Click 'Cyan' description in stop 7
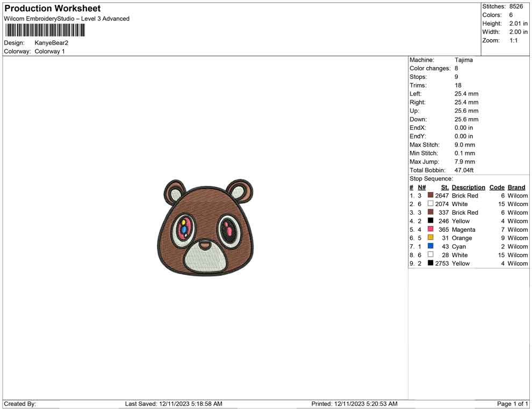Viewport: 532px width, 409px height. pyautogui.click(x=459, y=247)
